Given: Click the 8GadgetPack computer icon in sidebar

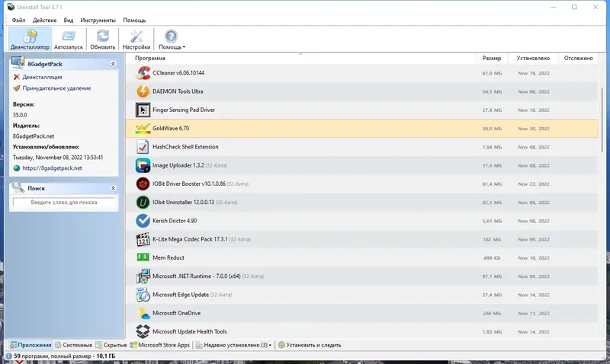Looking at the screenshot, I should tap(18, 62).
